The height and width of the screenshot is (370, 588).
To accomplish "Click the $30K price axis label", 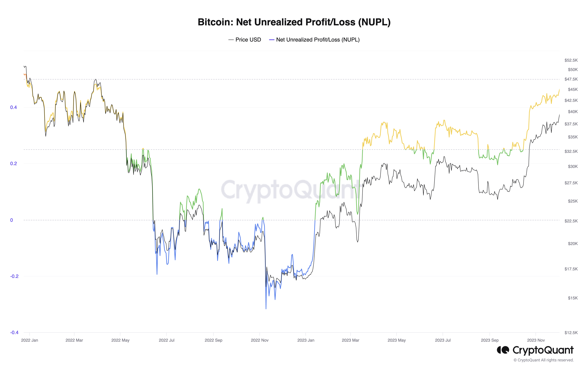I will click(573, 166).
